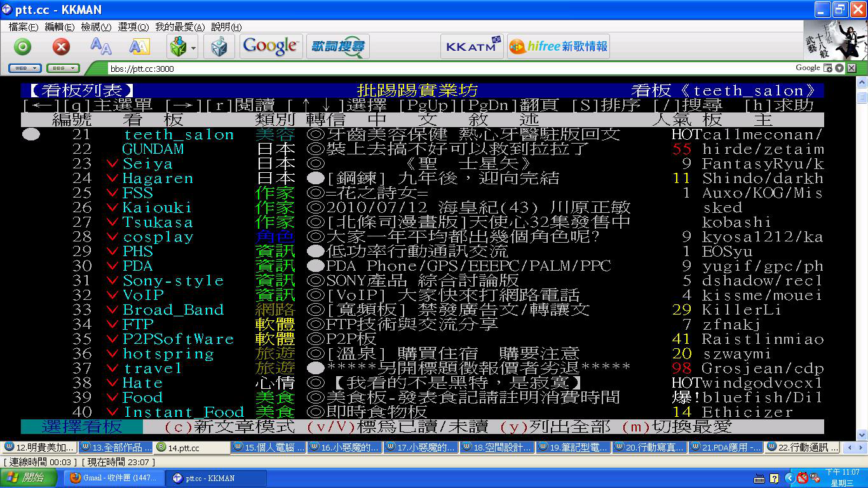Open the music cube player icon

(219, 47)
